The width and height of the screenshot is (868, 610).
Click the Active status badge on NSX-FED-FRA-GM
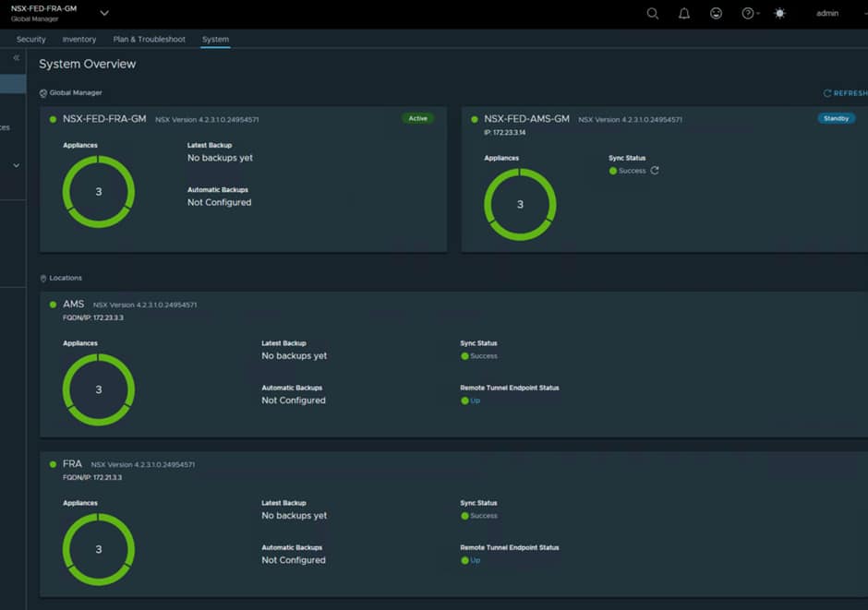click(417, 118)
